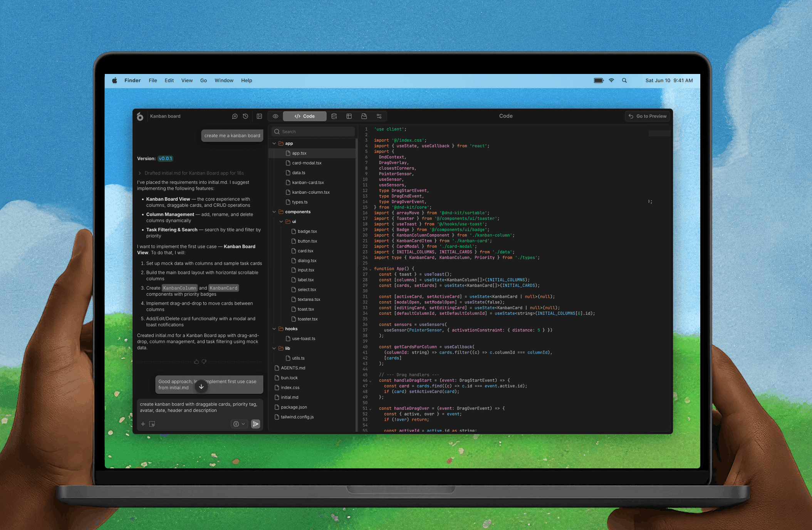The image size is (812, 530).
Task: Click the database icon in the top toolbar
Action: pos(334,116)
